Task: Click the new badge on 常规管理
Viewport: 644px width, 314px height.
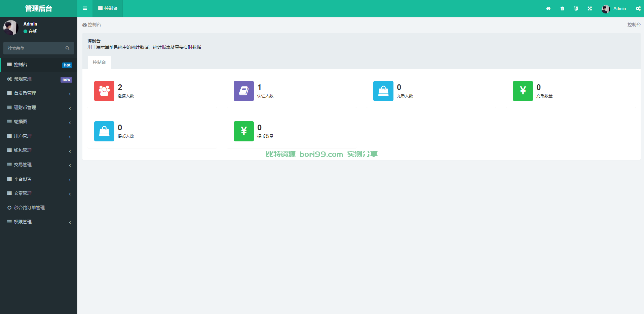Action: (x=66, y=80)
